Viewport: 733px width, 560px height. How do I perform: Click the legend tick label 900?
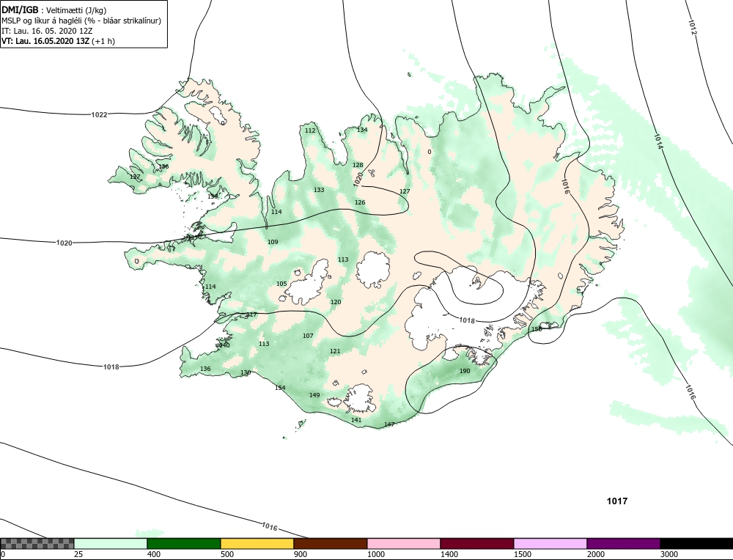[x=301, y=554]
